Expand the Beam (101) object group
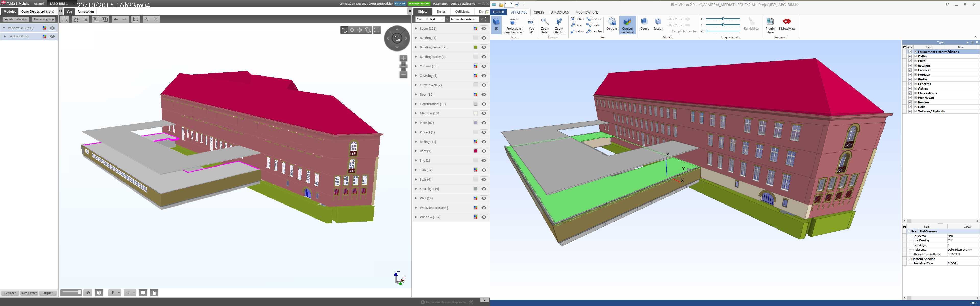980x306 pixels. (416, 29)
